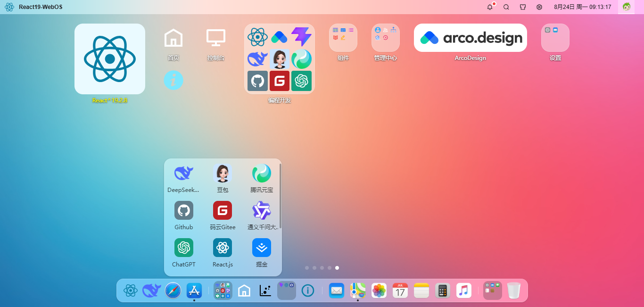Click the date and time 09:13:17
This screenshot has height=307, width=644.
coord(583,7)
